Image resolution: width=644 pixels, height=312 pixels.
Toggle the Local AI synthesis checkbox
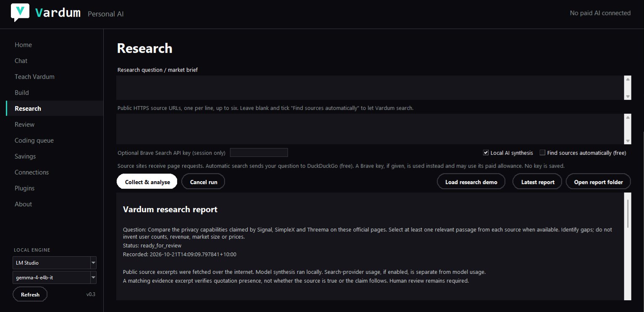point(486,153)
